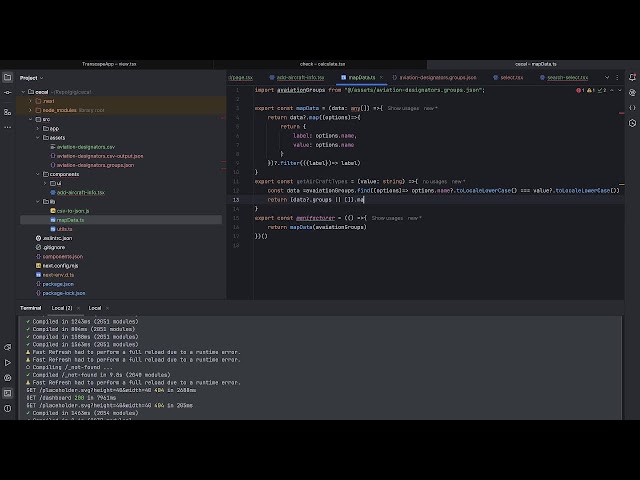Open the Commit tool window icon
Image resolution: width=640 pixels, height=480 pixels.
point(8,93)
